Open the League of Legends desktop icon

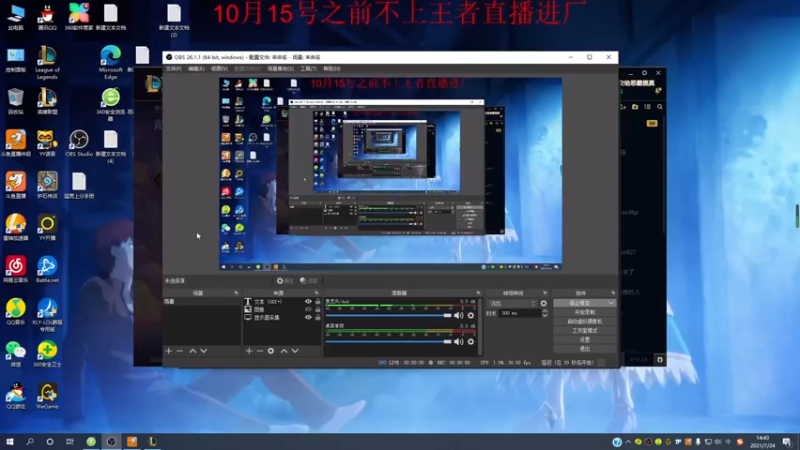(47, 62)
